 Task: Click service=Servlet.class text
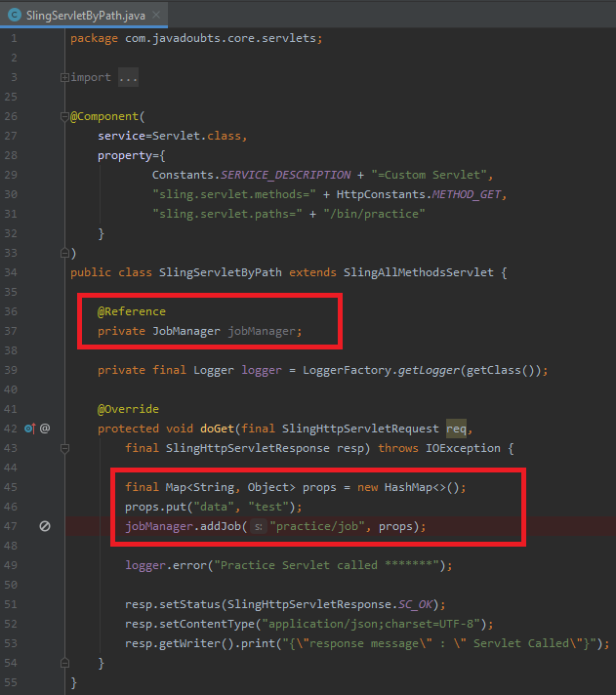pyautogui.click(x=169, y=136)
